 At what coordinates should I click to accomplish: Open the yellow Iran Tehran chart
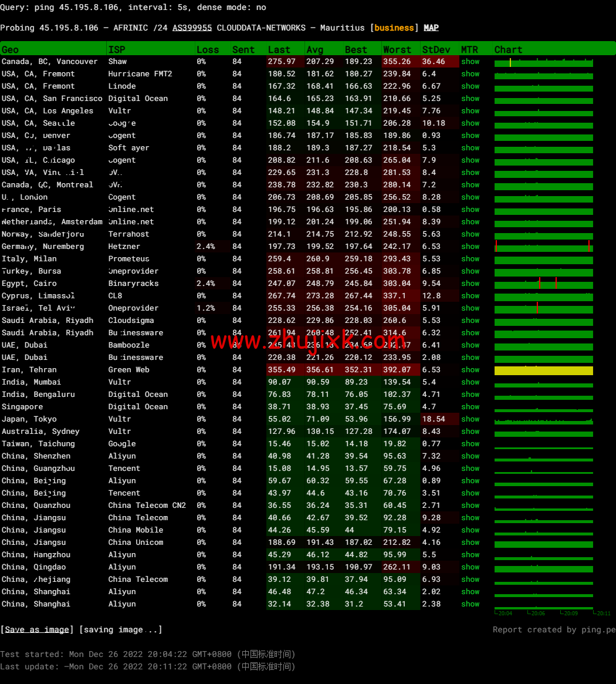(x=543, y=370)
